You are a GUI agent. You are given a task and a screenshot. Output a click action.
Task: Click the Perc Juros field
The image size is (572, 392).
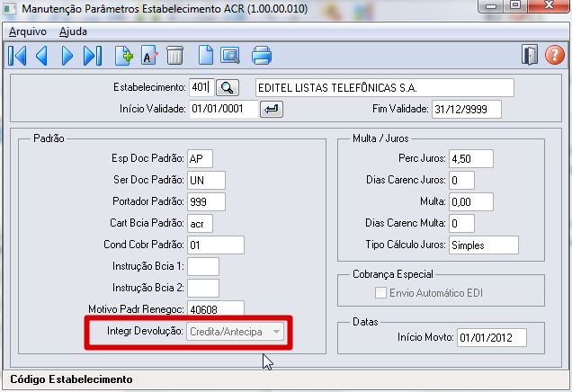pos(471,158)
